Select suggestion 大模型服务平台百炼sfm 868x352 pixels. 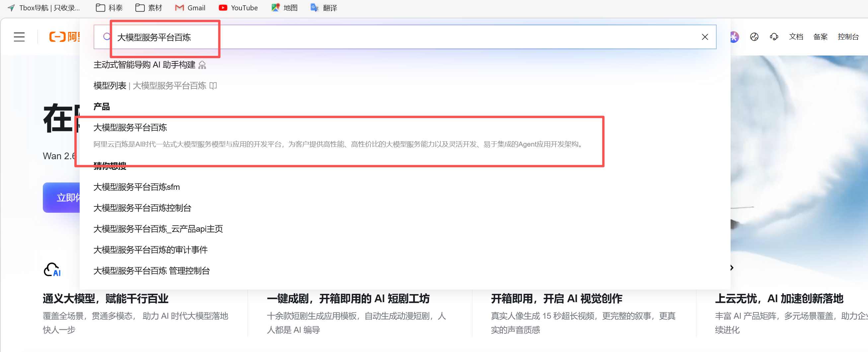tap(136, 187)
